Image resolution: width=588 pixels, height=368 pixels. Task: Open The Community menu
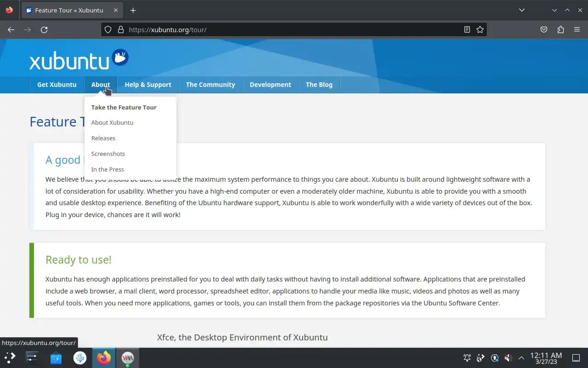210,85
